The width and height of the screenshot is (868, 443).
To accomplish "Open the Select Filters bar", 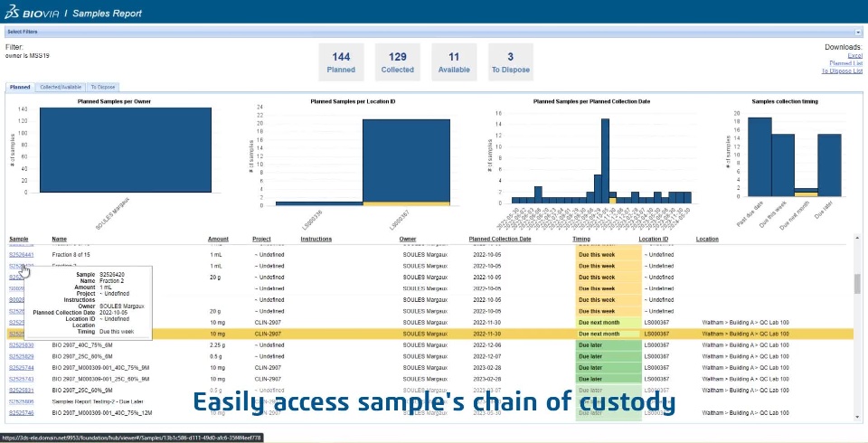I will point(433,33).
